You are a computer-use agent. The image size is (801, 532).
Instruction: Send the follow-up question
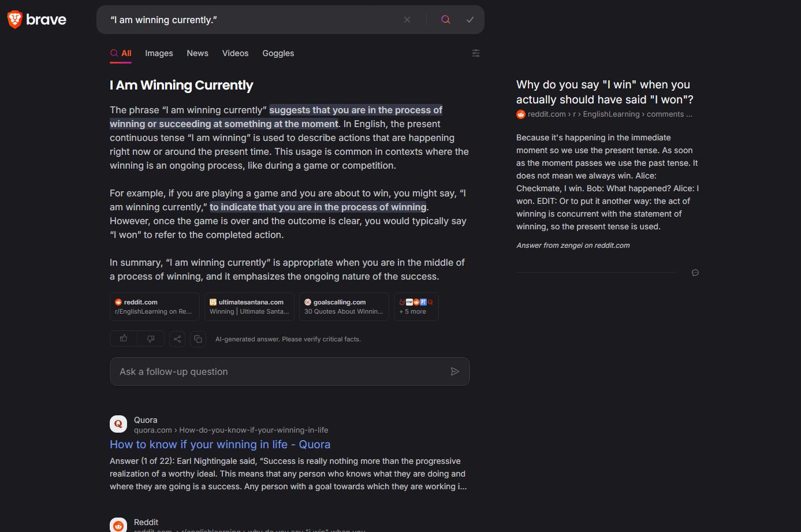[x=455, y=371]
